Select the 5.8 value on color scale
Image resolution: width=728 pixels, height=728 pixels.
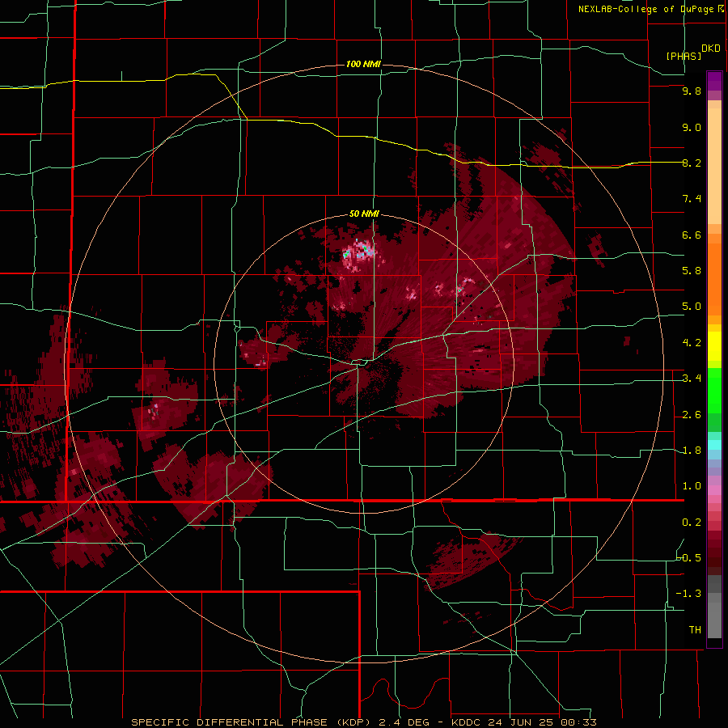coord(692,271)
